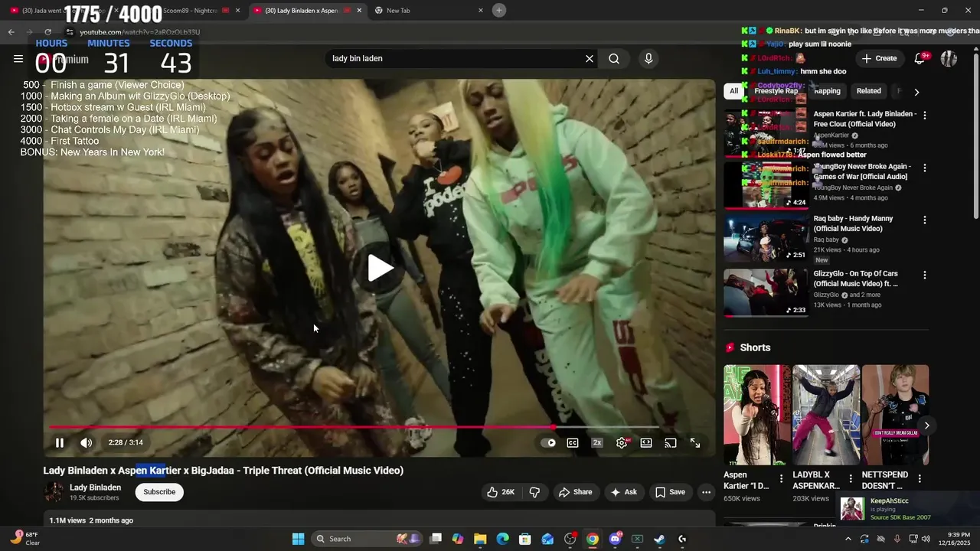Click the Create button

(879, 58)
